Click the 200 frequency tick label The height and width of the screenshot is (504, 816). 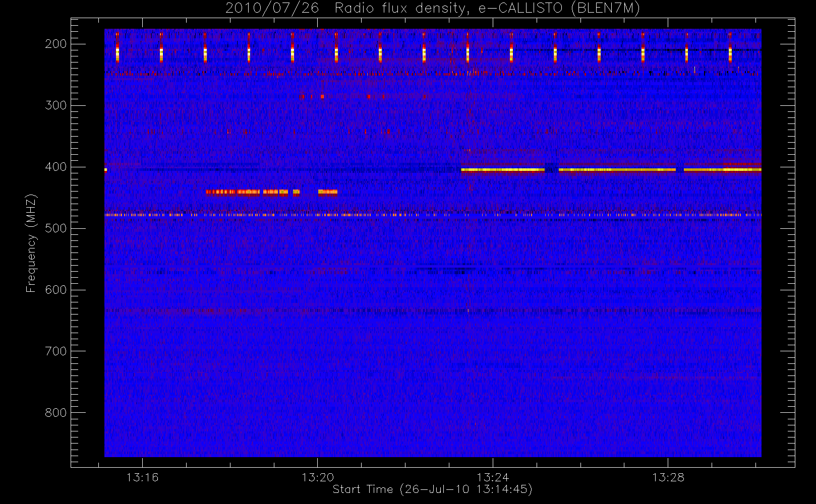point(56,44)
